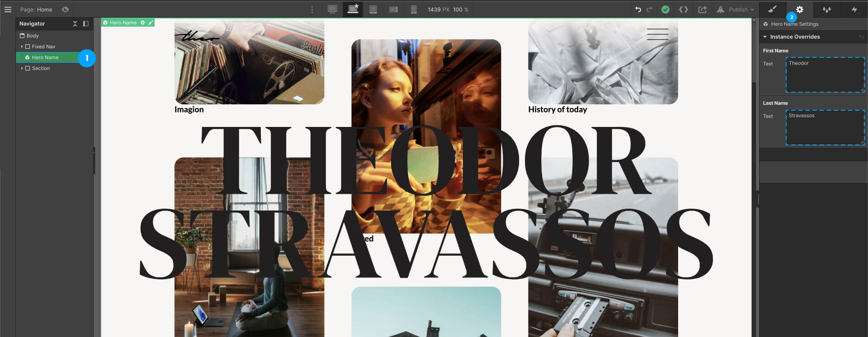This screenshot has width=868, height=337.
Task: Click the Hero Name Settings header
Action: coord(794,24)
